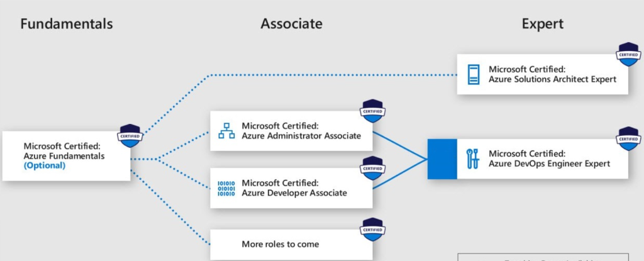This screenshot has height=261, width=644.
Task: Click the certified badge on Azure Administrator Associate
Action: tap(372, 111)
